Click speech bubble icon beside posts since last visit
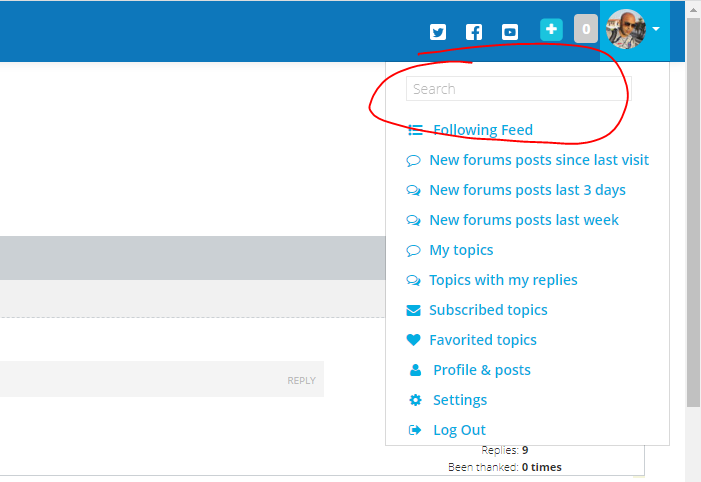This screenshot has height=482, width=701. (x=413, y=160)
